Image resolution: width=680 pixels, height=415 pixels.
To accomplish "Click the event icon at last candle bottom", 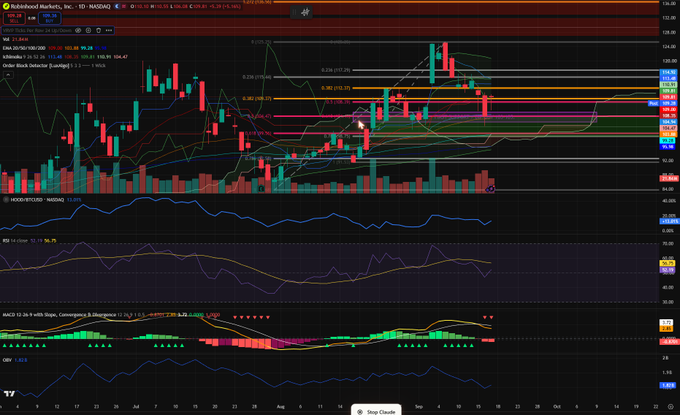I will (490, 189).
